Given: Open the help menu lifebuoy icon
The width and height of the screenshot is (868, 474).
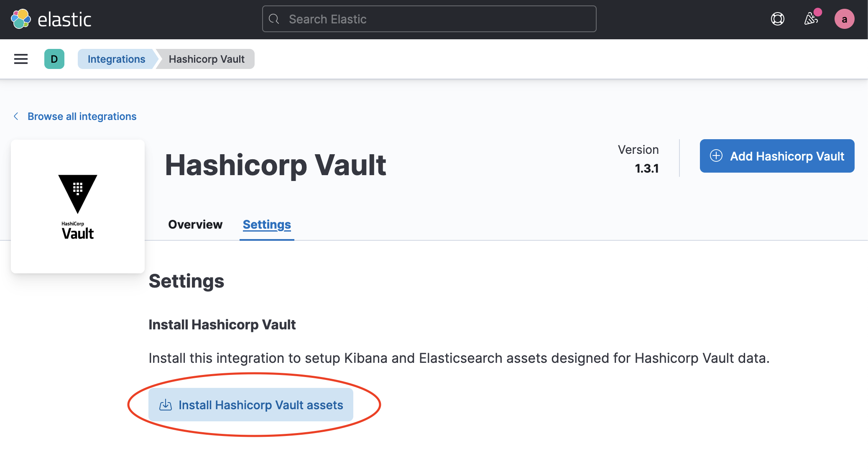Looking at the screenshot, I should pos(777,19).
